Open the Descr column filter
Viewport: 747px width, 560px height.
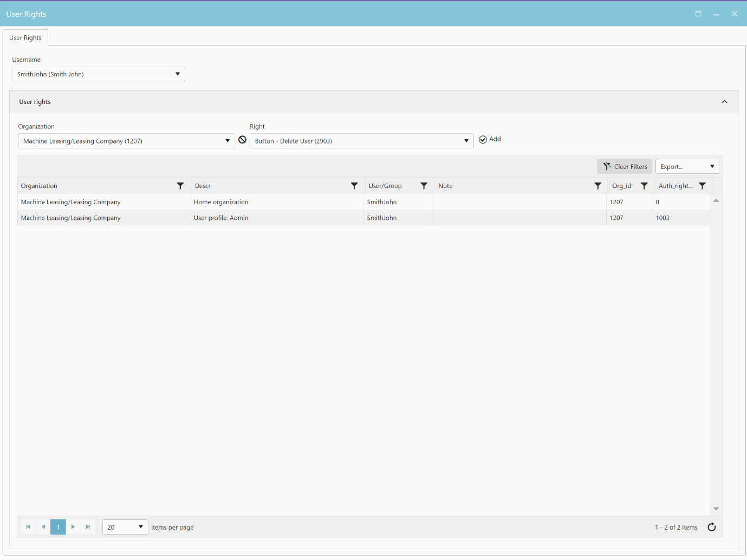(x=354, y=186)
